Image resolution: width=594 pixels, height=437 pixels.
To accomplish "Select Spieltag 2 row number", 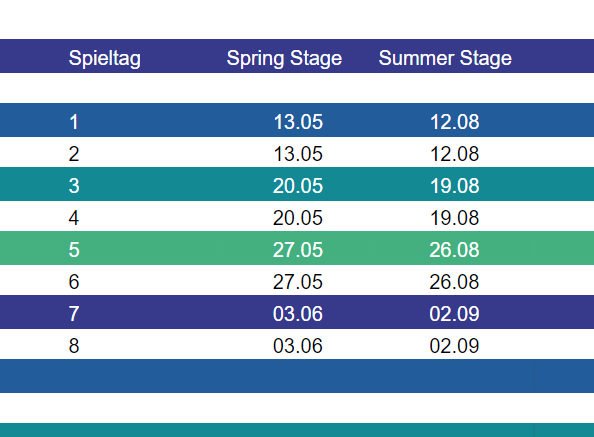I will point(74,154).
